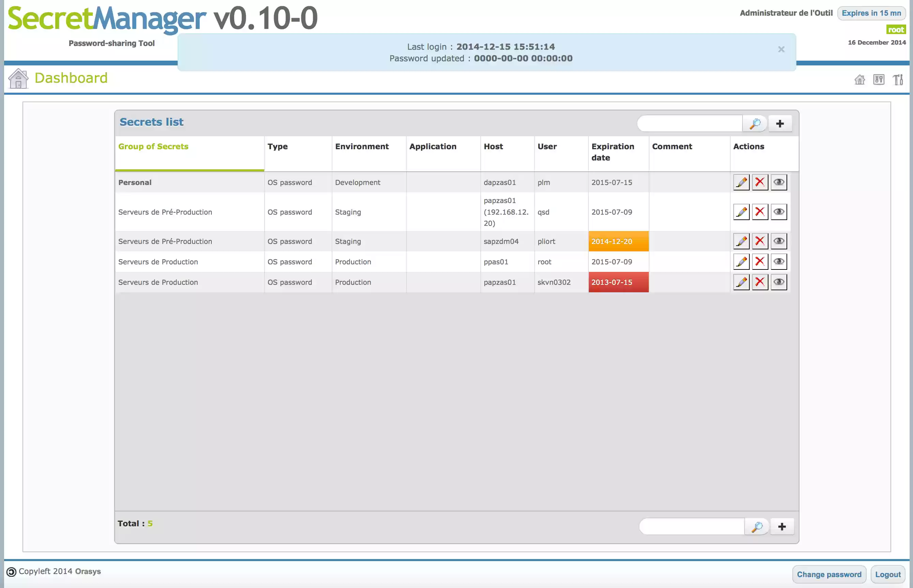
Task: Click the house icon next to Dashboard heading
Action: pyautogui.click(x=18, y=78)
